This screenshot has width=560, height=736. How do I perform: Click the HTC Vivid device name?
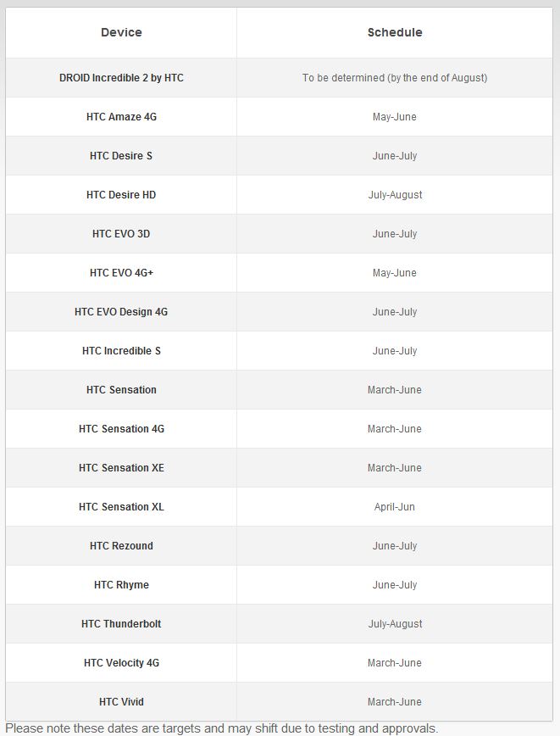coord(121,701)
